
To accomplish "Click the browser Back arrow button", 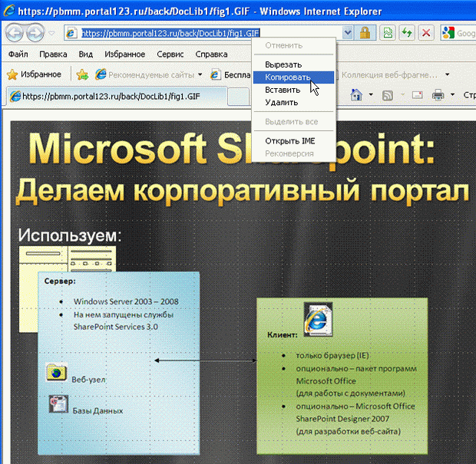I will (x=16, y=32).
